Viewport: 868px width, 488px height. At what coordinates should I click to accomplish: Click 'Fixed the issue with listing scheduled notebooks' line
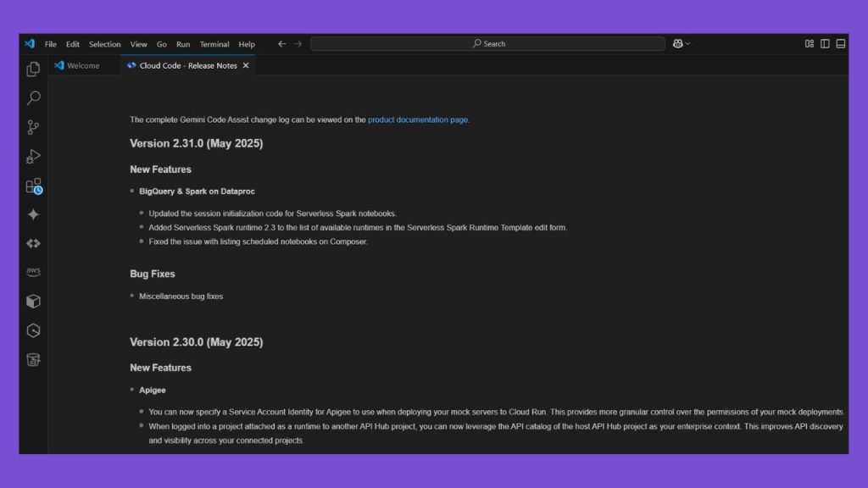pos(258,241)
